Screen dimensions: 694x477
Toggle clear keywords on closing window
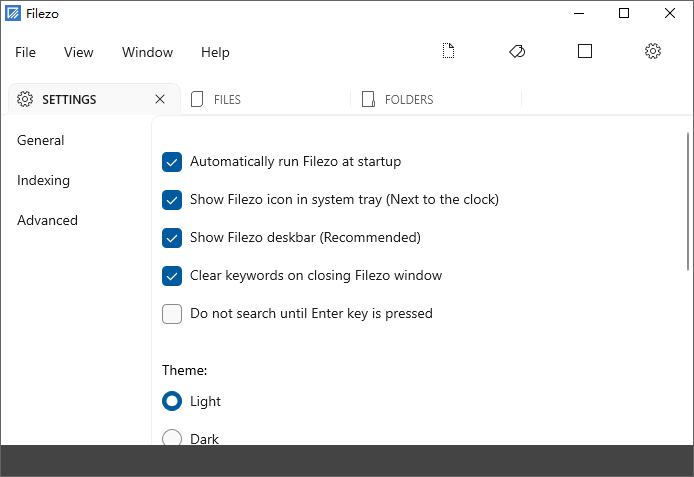point(172,276)
